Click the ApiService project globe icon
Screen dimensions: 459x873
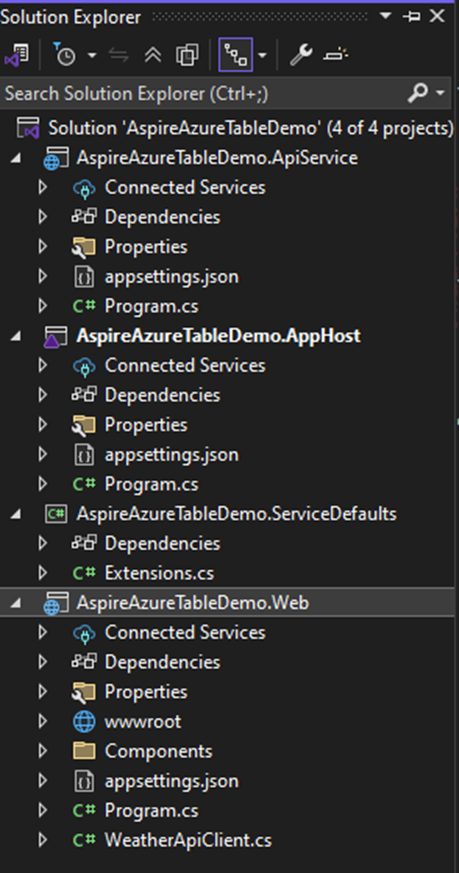56,159
